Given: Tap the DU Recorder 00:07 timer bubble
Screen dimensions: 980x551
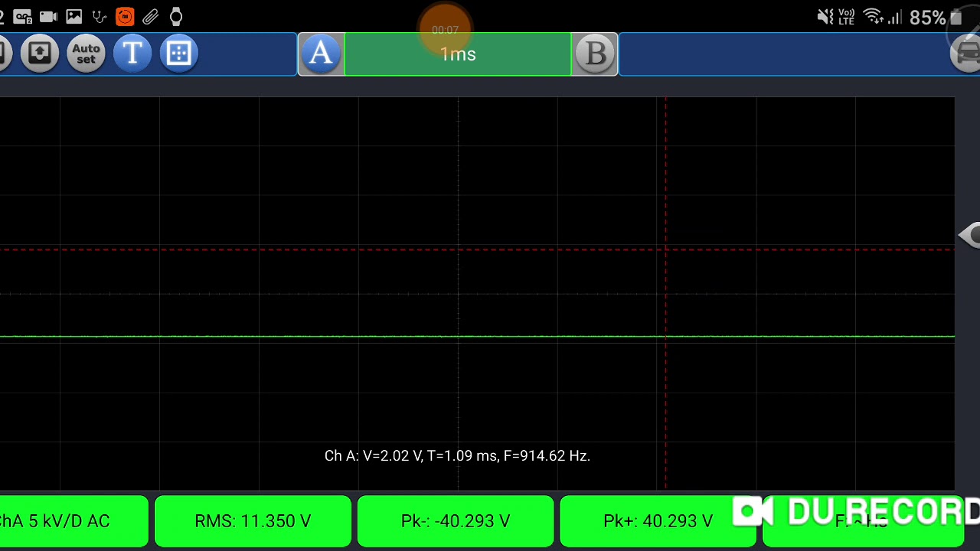Looking at the screenshot, I should (445, 30).
